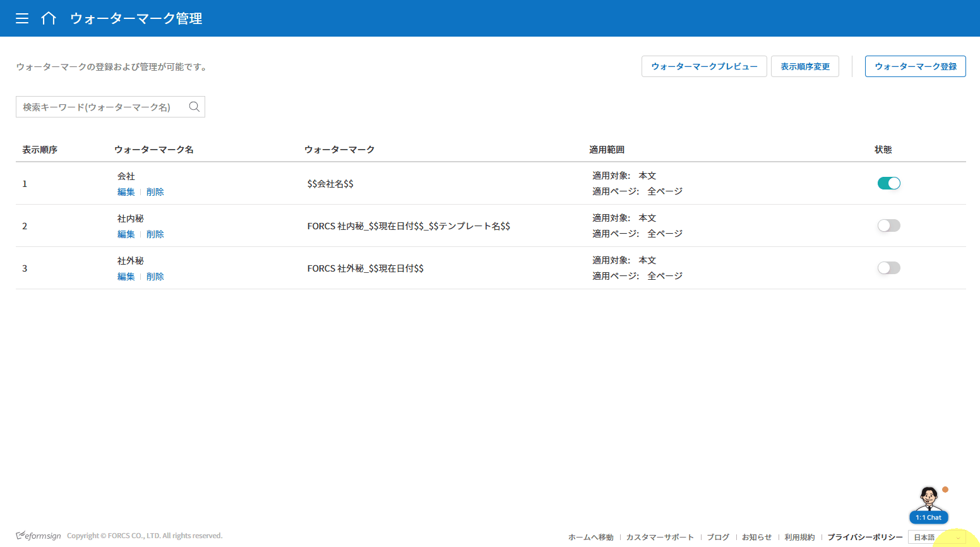This screenshot has width=980, height=547.
Task: Edit the 社内秘 watermark
Action: [126, 234]
